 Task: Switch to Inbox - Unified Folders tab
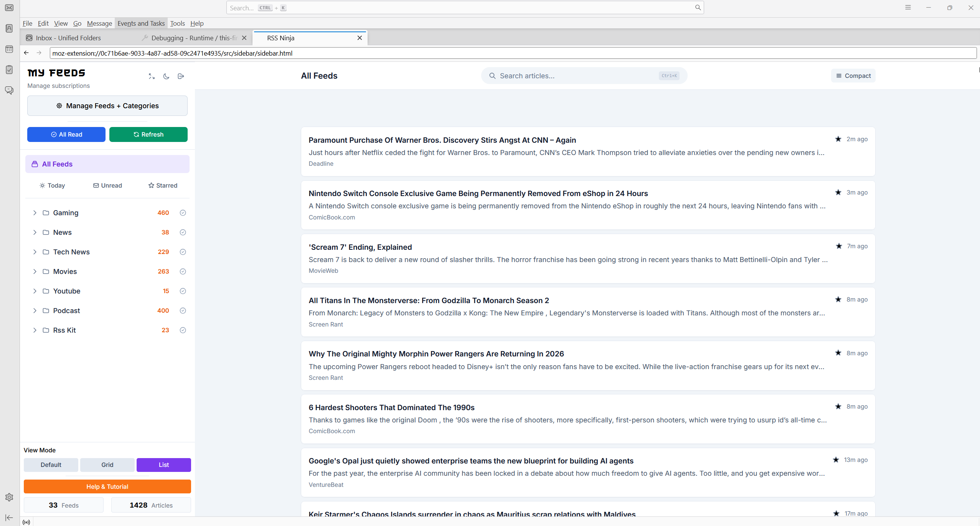point(68,38)
